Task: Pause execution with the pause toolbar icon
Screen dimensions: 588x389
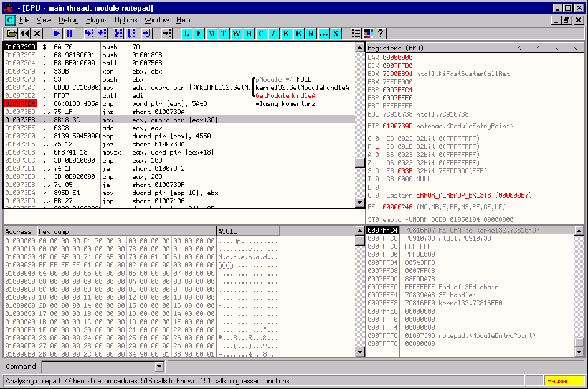Action: [x=69, y=34]
